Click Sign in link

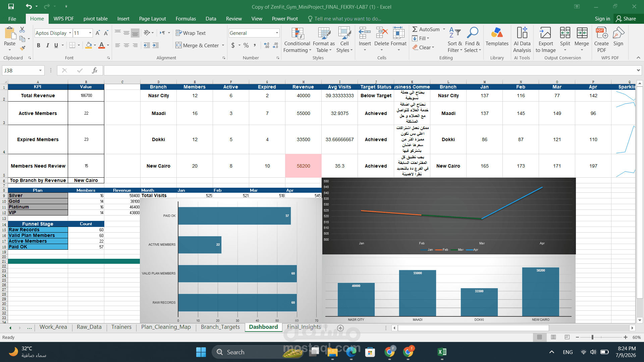(x=602, y=19)
